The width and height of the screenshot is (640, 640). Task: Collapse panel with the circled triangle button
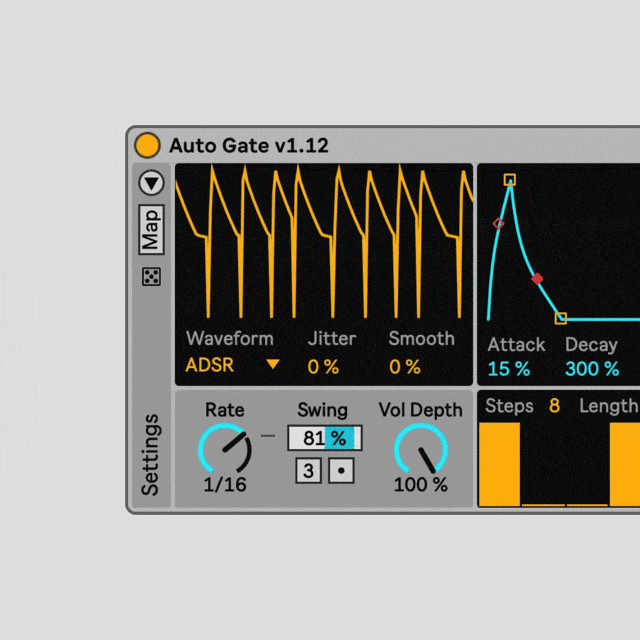[151, 183]
